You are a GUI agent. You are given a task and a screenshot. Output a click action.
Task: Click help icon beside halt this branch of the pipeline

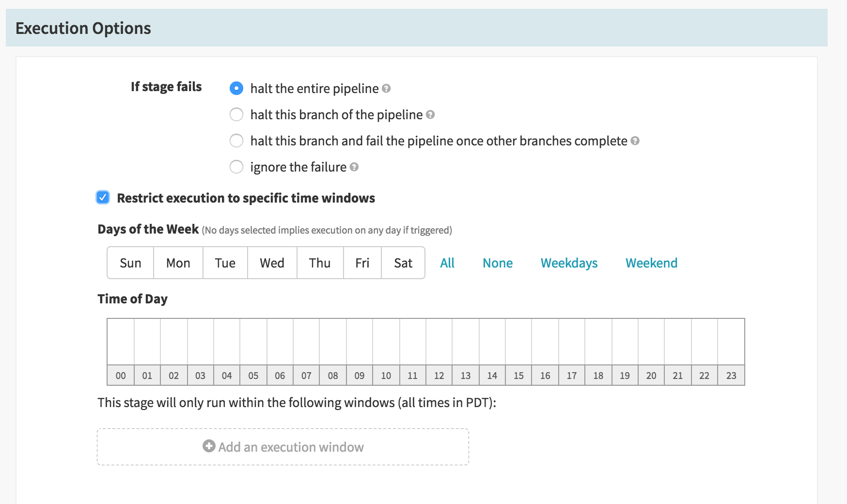click(430, 114)
